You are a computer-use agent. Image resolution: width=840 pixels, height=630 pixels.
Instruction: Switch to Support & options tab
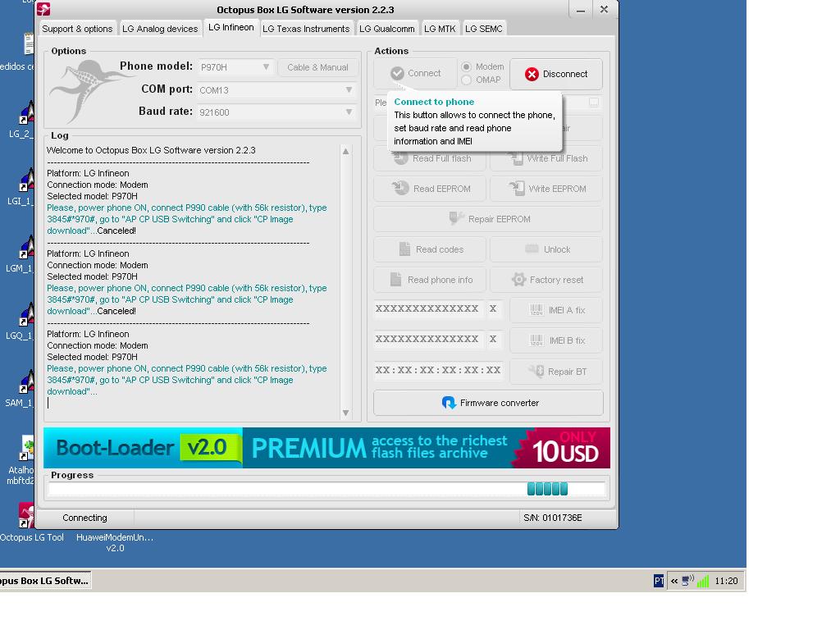[77, 29]
